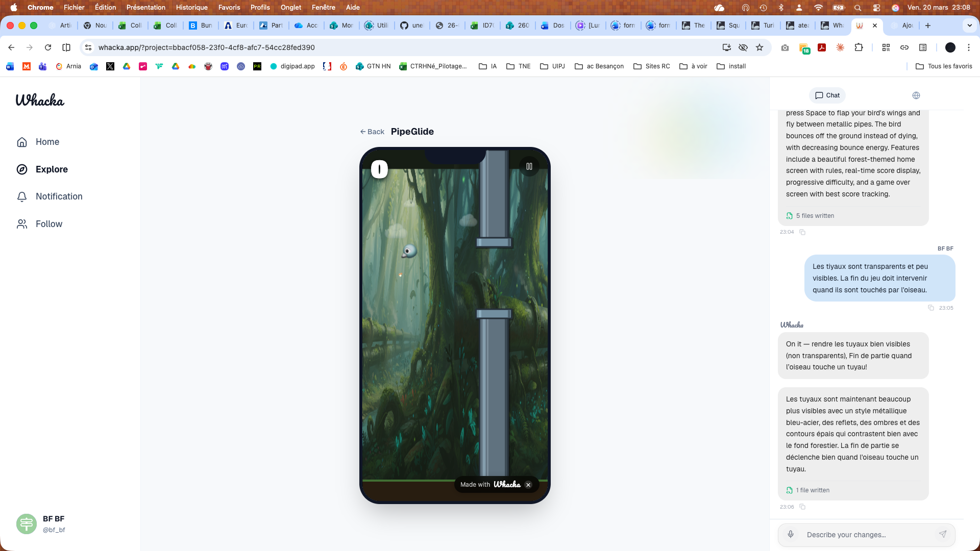
Task: Open the Notification bell page
Action: (x=59, y=196)
